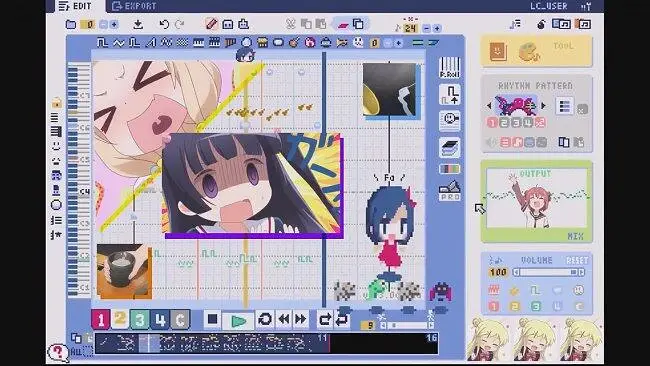Start playback with the green Play button

point(238,320)
